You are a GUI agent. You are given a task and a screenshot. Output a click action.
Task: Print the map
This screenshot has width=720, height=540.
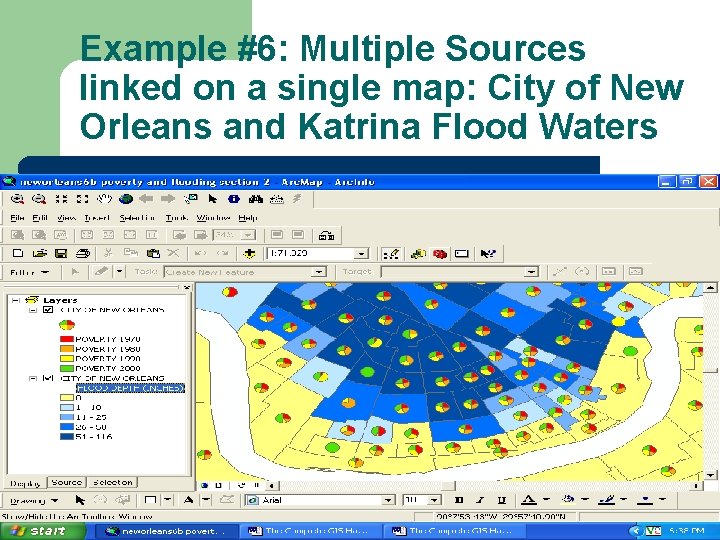pos(83,253)
